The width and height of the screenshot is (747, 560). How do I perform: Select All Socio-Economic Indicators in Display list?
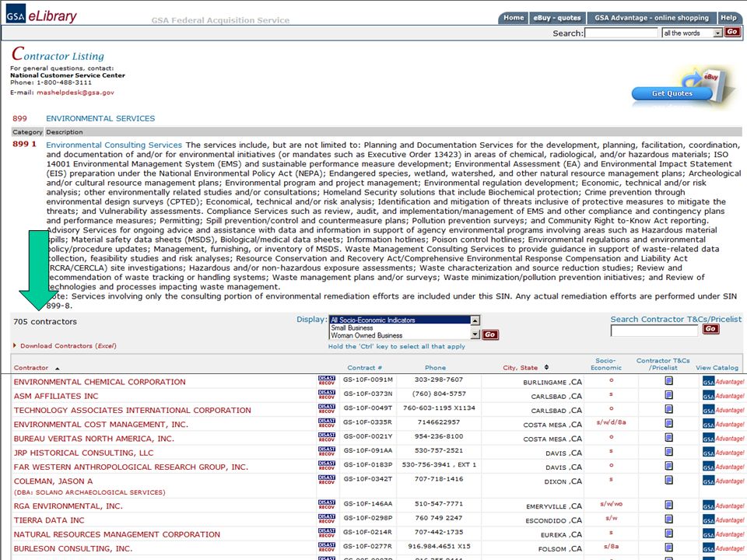tap(399, 320)
